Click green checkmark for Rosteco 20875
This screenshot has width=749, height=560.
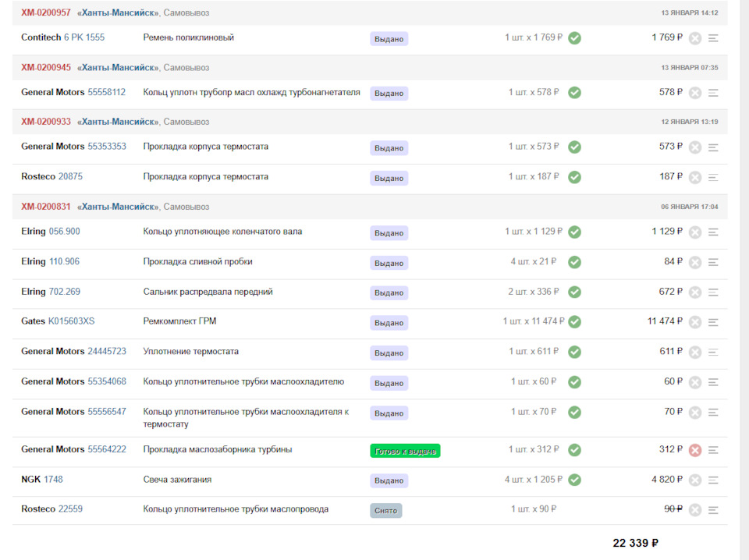(575, 177)
